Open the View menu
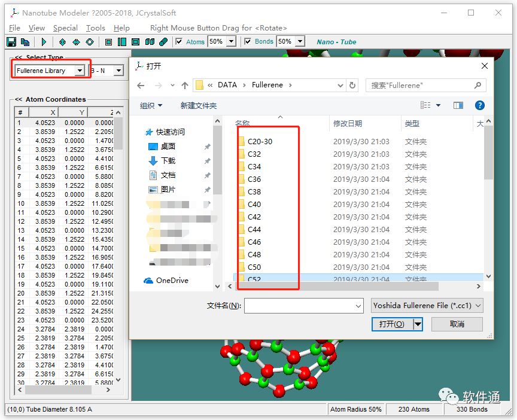 point(37,28)
